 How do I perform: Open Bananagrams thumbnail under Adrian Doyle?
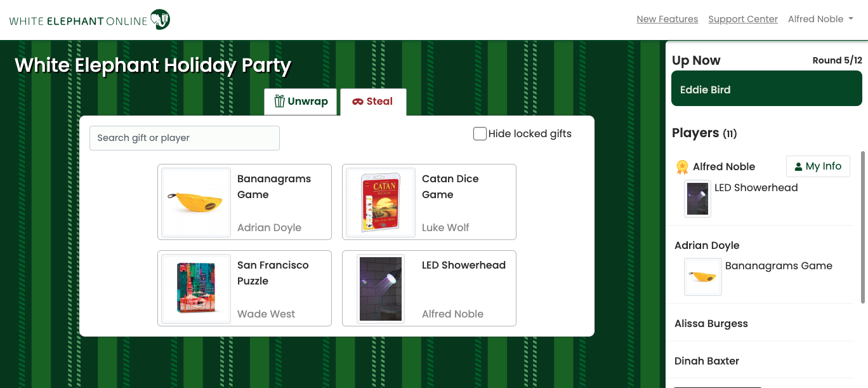[703, 277]
